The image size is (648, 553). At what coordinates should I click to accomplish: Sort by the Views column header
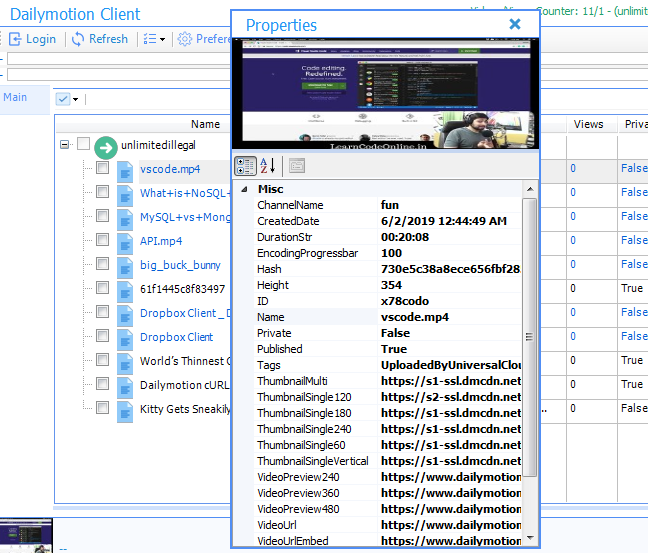click(x=588, y=124)
